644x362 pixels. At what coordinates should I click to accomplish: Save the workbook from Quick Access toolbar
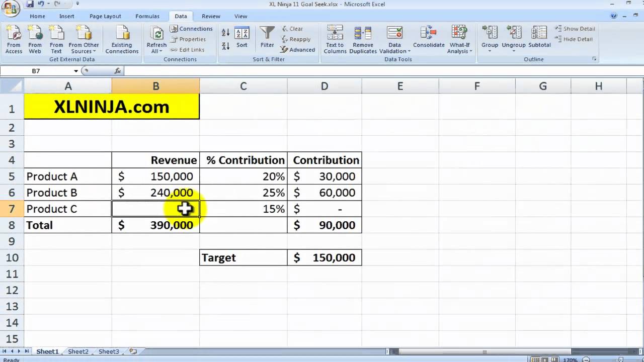(30, 4)
